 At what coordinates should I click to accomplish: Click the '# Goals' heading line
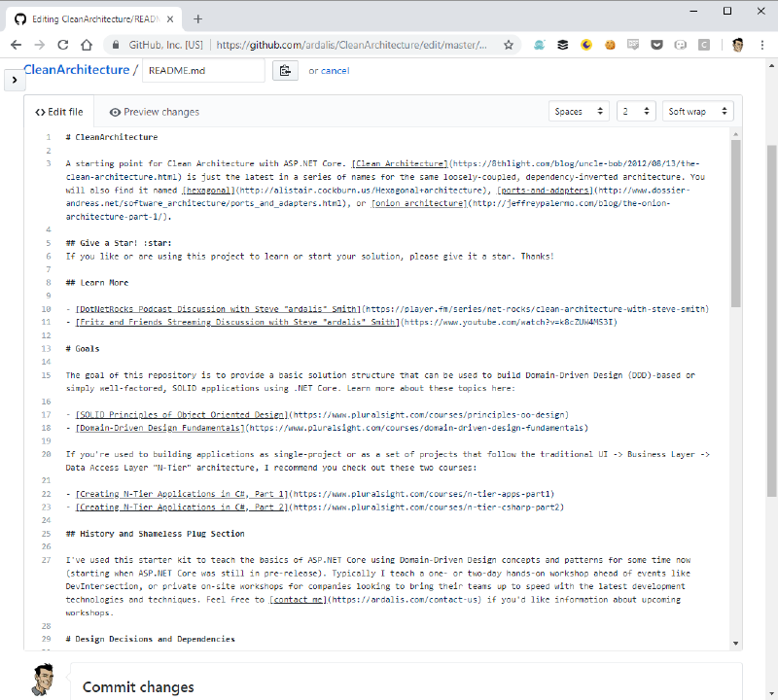pyautogui.click(x=83, y=349)
